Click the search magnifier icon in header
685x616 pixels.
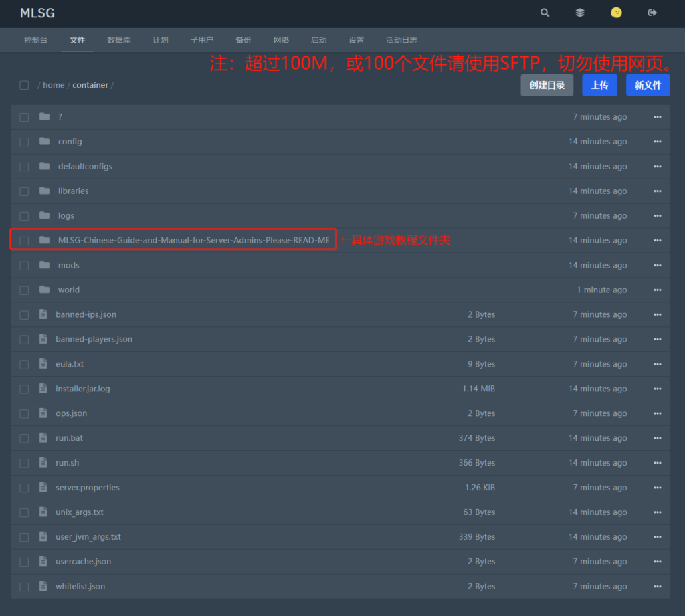[545, 13]
